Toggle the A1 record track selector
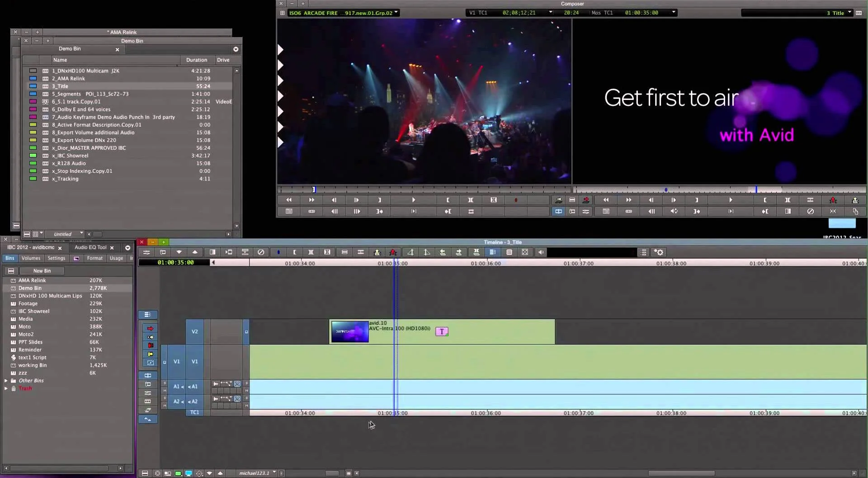This screenshot has height=478, width=868. point(194,387)
